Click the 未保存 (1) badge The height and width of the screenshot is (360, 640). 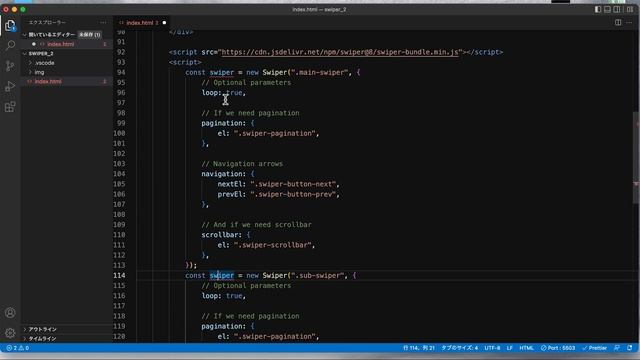89,35
